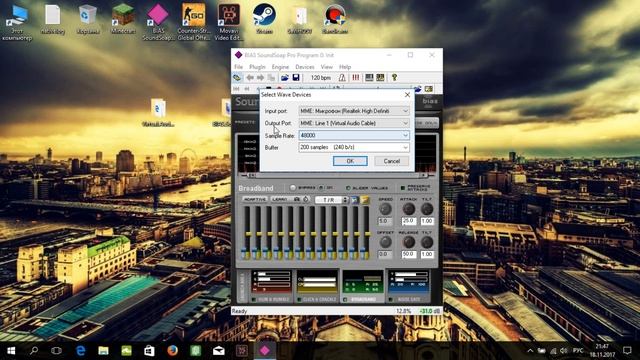The width and height of the screenshot is (640, 360).
Task: Click the save floppy disk icon
Action: 296,78
